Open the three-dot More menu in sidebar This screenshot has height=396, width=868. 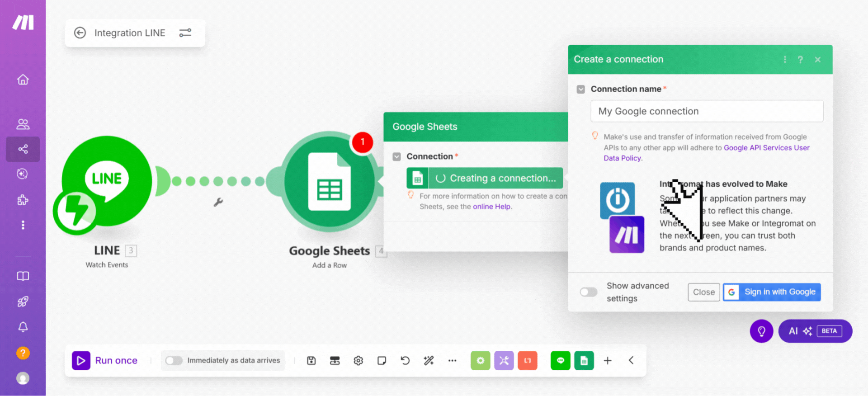click(x=23, y=225)
